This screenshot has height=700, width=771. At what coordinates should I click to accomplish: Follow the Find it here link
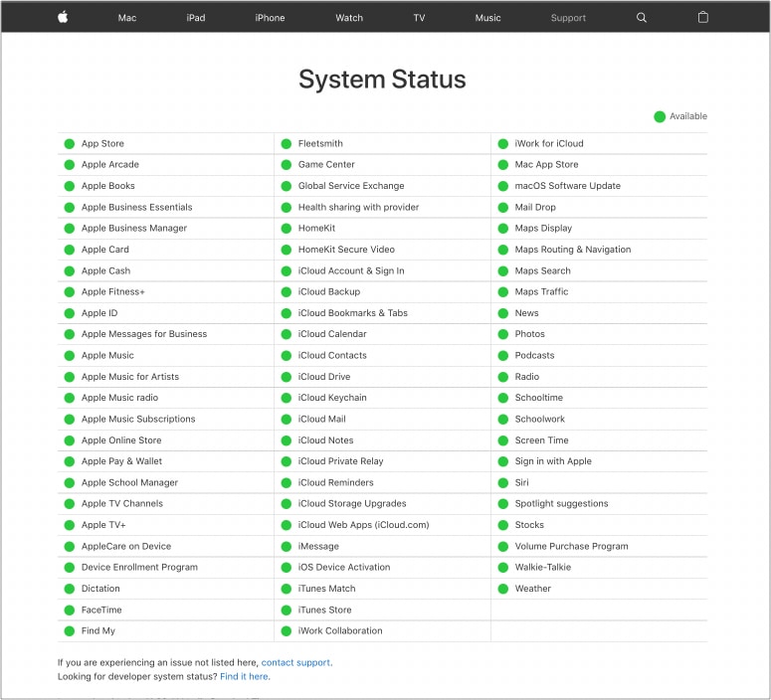point(245,676)
